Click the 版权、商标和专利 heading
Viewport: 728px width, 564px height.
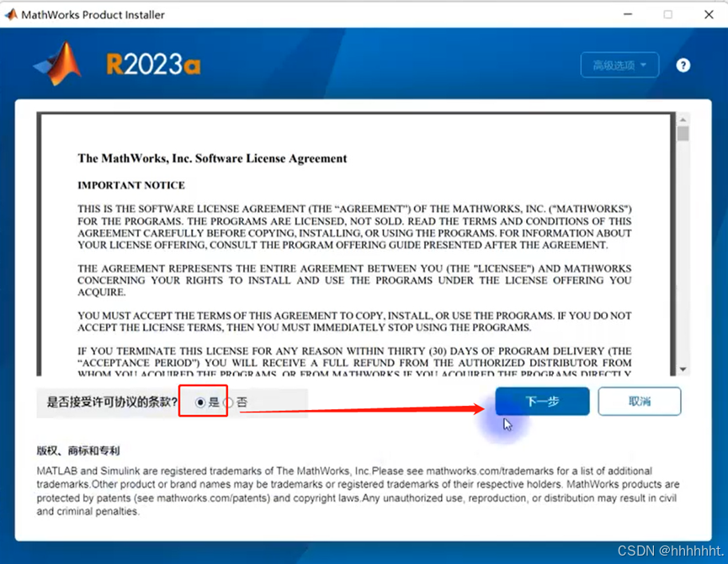click(78, 450)
